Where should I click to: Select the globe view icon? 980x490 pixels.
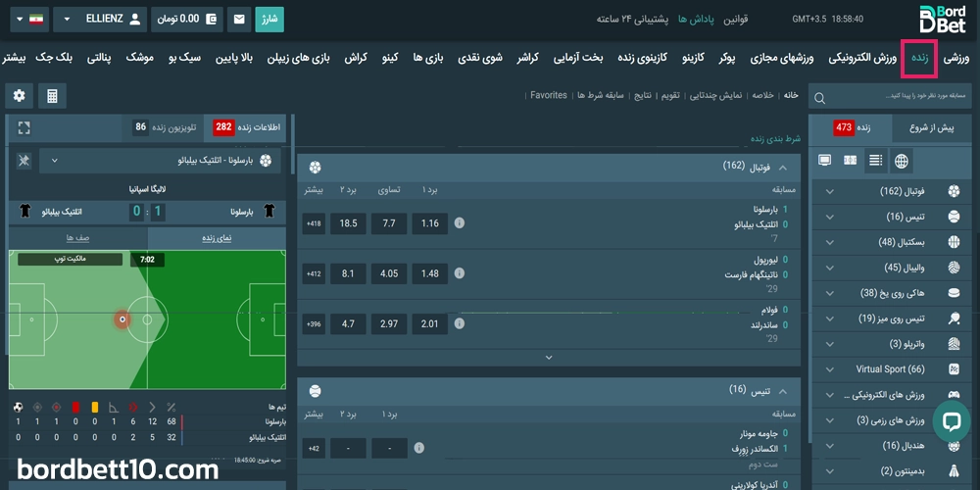click(x=902, y=161)
